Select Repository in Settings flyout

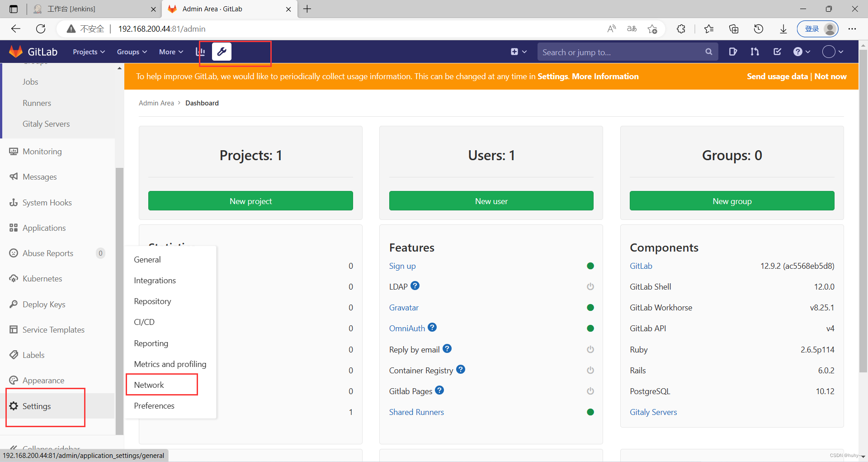[152, 301]
